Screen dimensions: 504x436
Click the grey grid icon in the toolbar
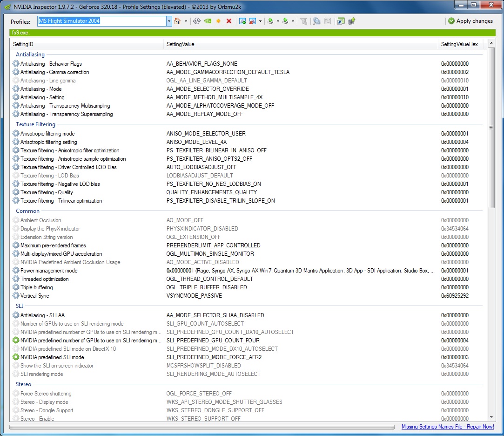(328, 21)
